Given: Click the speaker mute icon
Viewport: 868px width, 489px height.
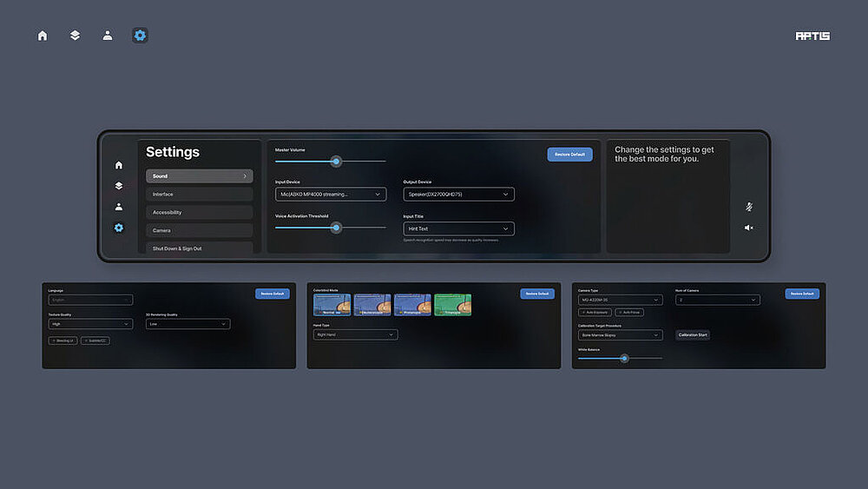Looking at the screenshot, I should [x=748, y=228].
